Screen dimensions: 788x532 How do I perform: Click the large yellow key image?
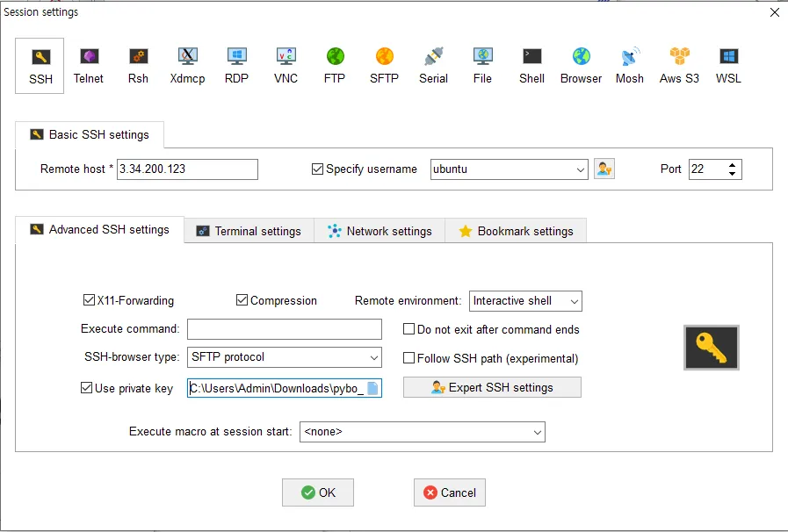pos(711,348)
